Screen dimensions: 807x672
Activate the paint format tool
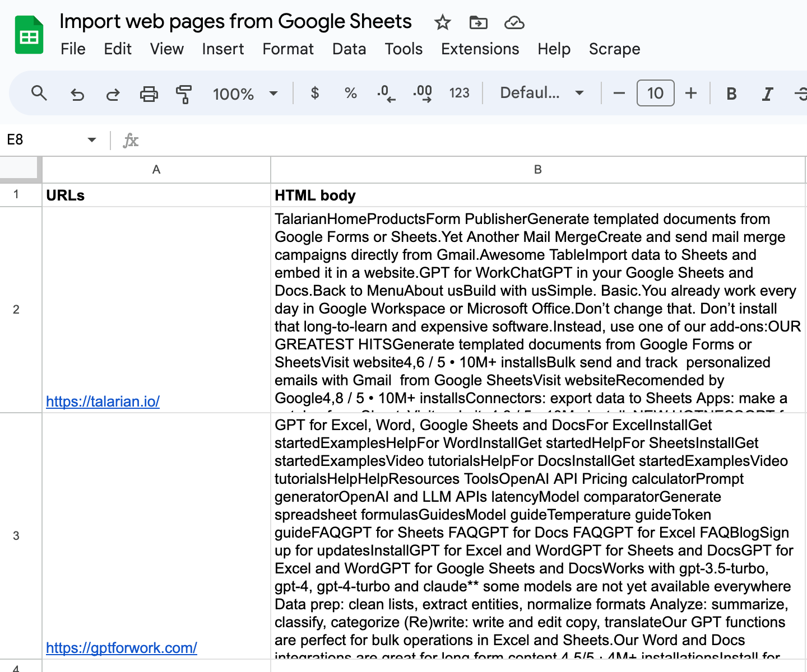coord(184,94)
